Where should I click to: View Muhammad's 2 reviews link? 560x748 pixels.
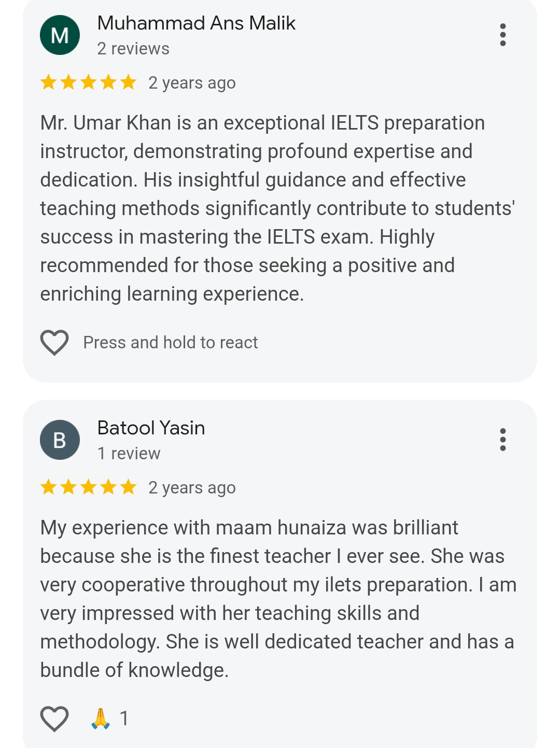click(x=133, y=49)
